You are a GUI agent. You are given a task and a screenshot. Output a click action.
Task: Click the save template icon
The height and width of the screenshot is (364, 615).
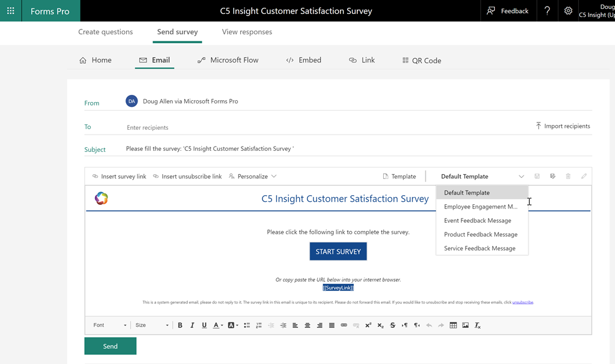point(537,176)
